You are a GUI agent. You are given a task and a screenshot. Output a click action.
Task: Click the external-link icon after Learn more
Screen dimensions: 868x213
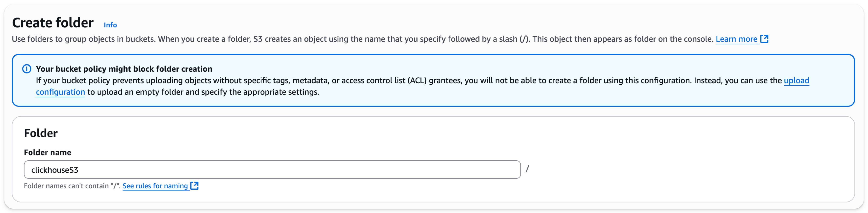click(x=765, y=39)
